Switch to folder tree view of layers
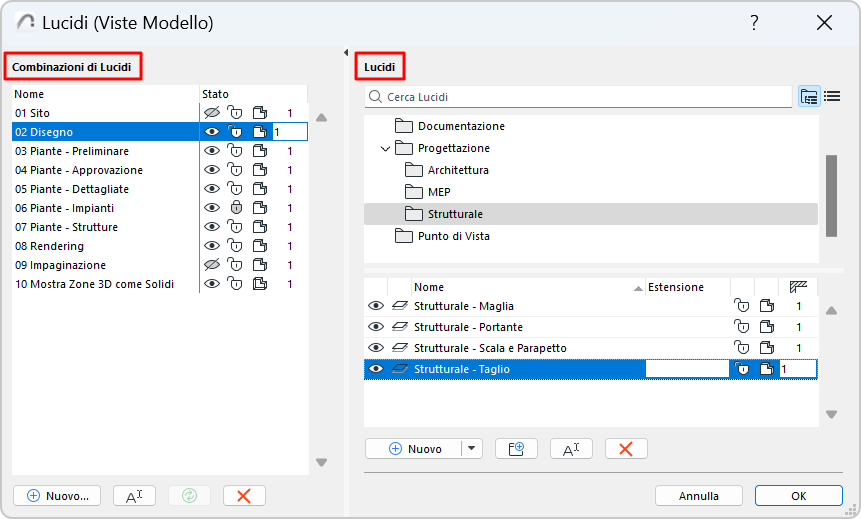Screen dimensions: 861x519 point(809,97)
